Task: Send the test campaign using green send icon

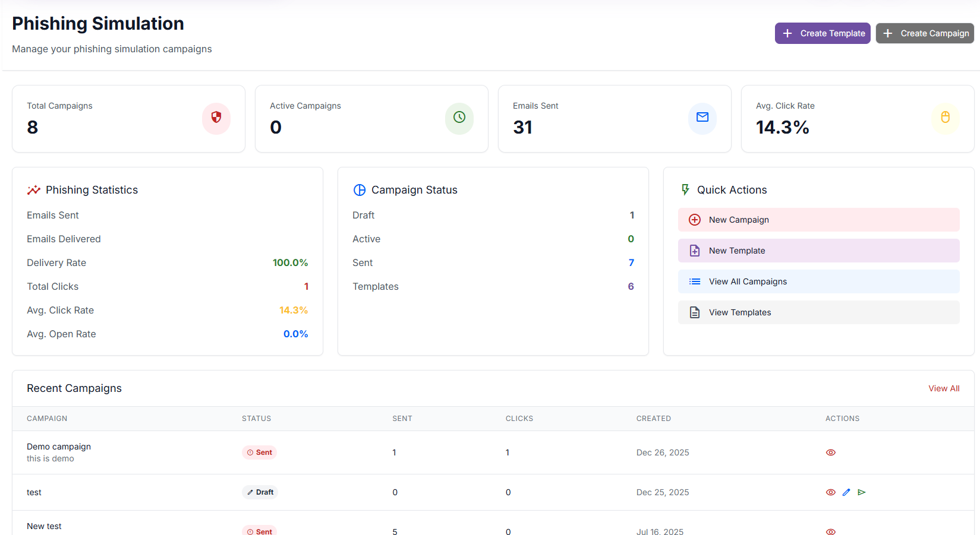Action: [862, 492]
